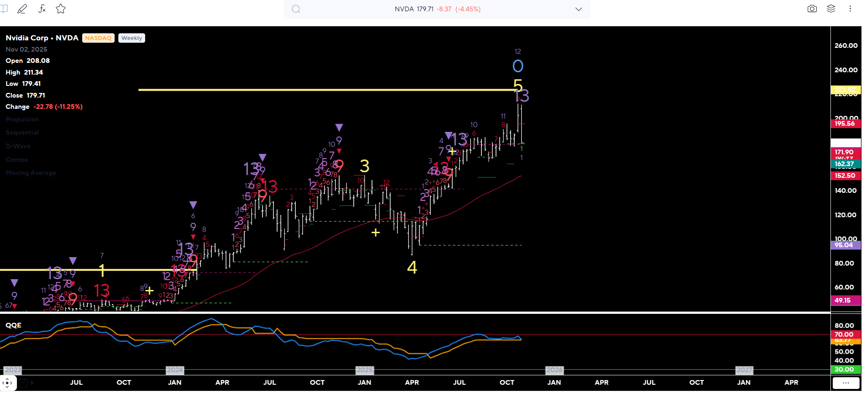Toggle the D-Wave indicator label
The height and width of the screenshot is (396, 868).
click(x=18, y=146)
